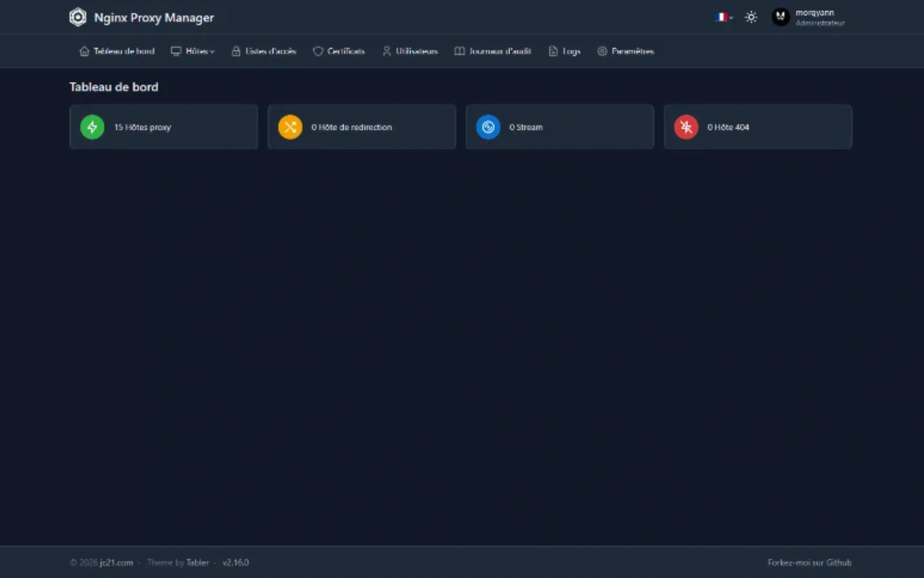Viewport: 924px width, 578px height.
Task: Click the red 404 host icon
Action: [x=686, y=127]
